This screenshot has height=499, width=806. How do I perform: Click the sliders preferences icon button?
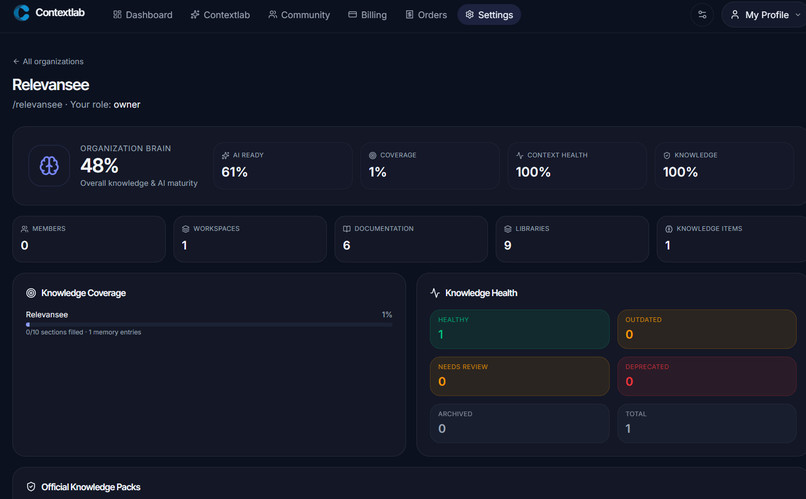702,15
